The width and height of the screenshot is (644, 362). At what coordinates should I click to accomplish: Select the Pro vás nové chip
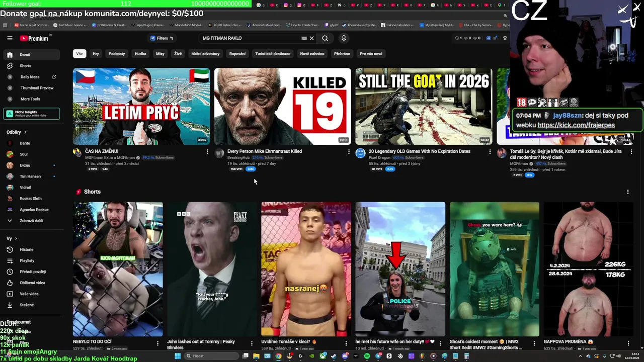(371, 54)
